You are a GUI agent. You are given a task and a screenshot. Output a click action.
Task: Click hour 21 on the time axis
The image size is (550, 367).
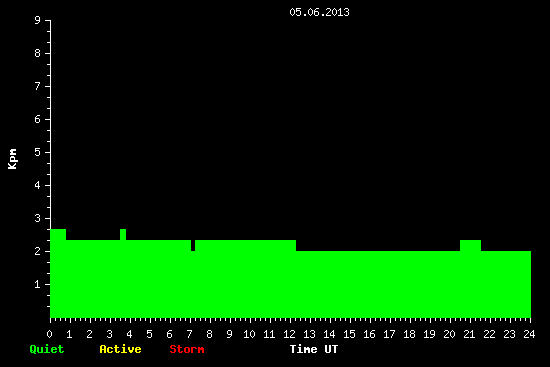coord(469,334)
